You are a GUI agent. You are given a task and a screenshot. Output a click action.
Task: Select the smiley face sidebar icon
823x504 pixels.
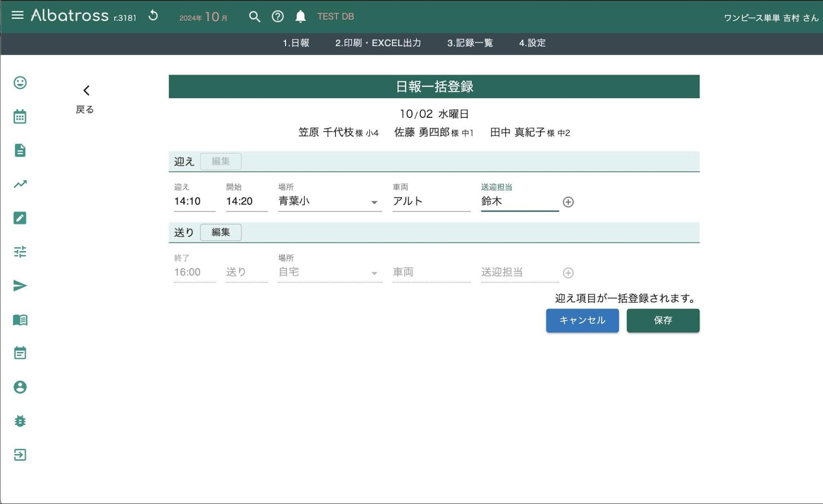click(x=20, y=83)
